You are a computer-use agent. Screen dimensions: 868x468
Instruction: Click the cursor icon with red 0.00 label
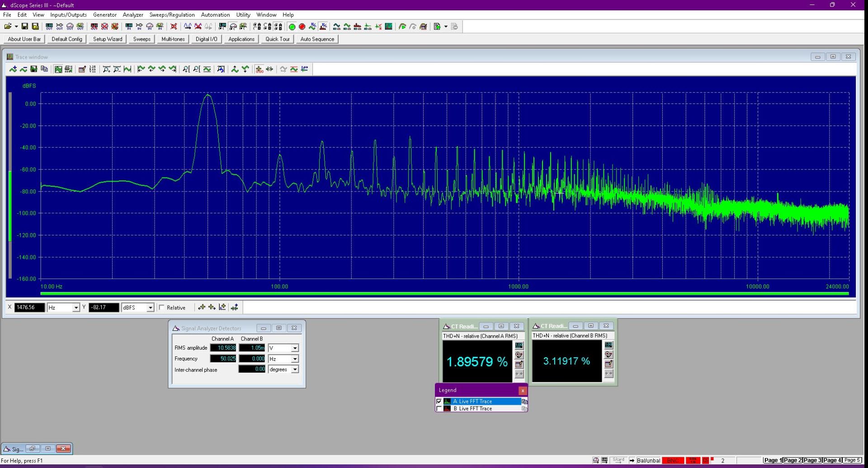[259, 69]
